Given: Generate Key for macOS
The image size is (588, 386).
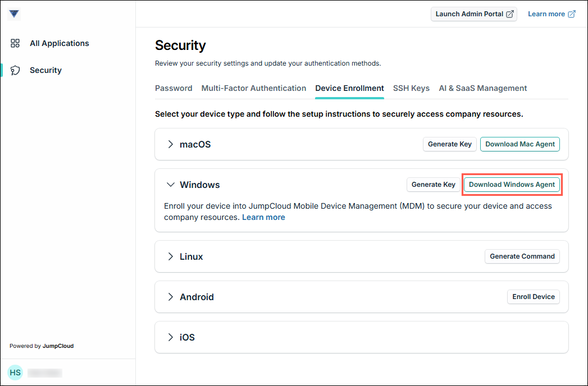Looking at the screenshot, I should click(449, 144).
